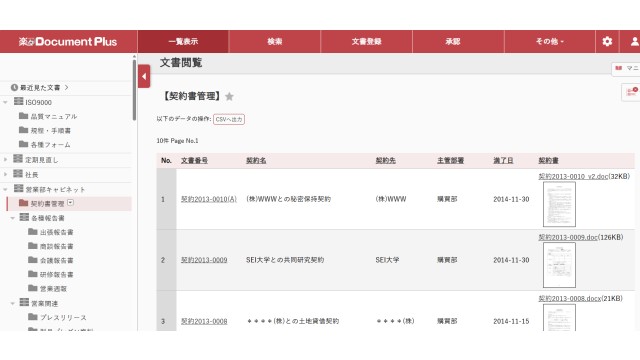Click the folder icon for 営業週報

coord(33,288)
